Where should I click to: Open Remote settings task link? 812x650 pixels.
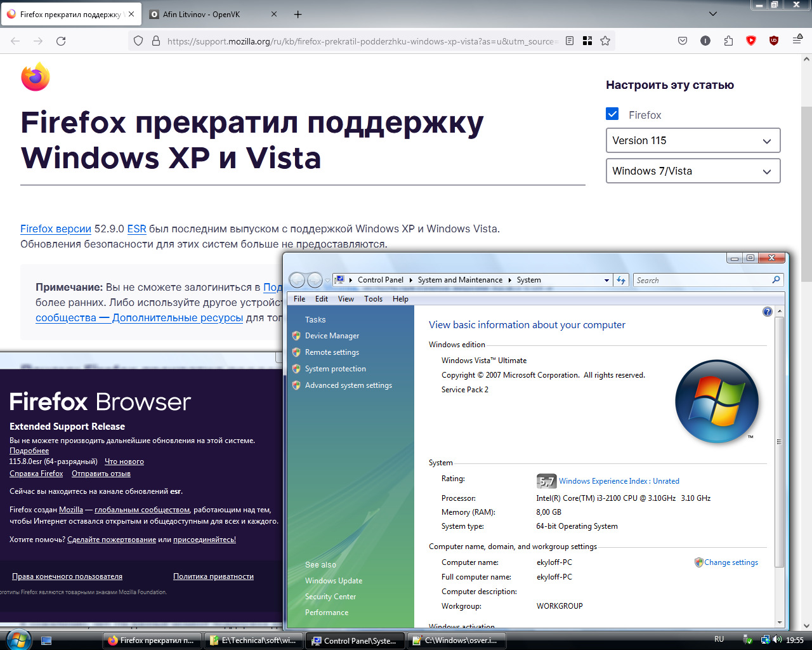(x=332, y=352)
